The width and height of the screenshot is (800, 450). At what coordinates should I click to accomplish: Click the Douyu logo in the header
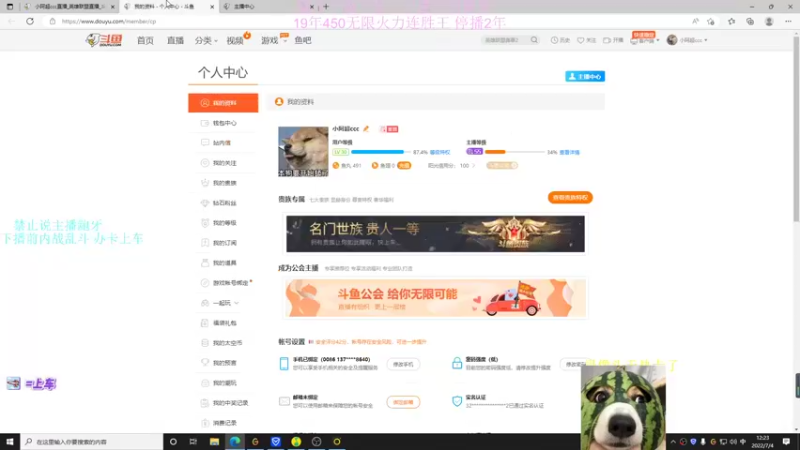pyautogui.click(x=104, y=40)
